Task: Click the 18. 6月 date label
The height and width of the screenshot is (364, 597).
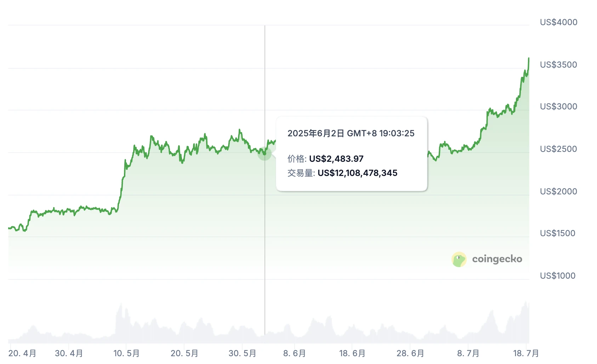Action: click(352, 353)
